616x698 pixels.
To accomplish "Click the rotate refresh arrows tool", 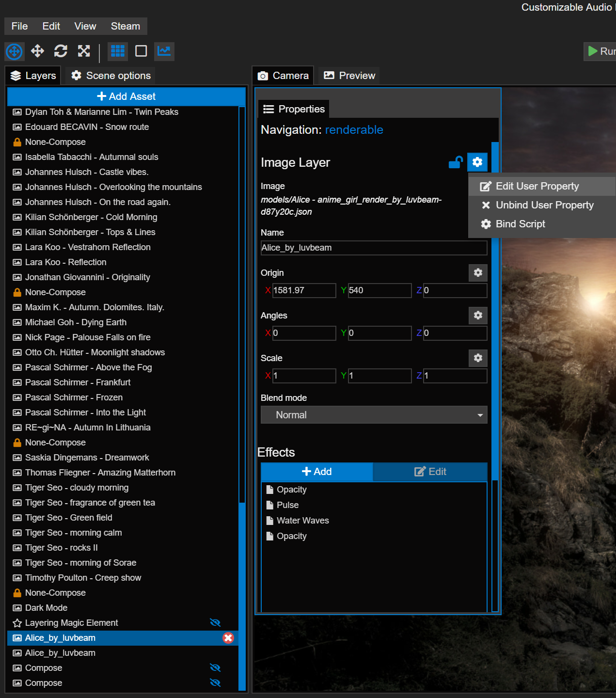I will pyautogui.click(x=61, y=51).
